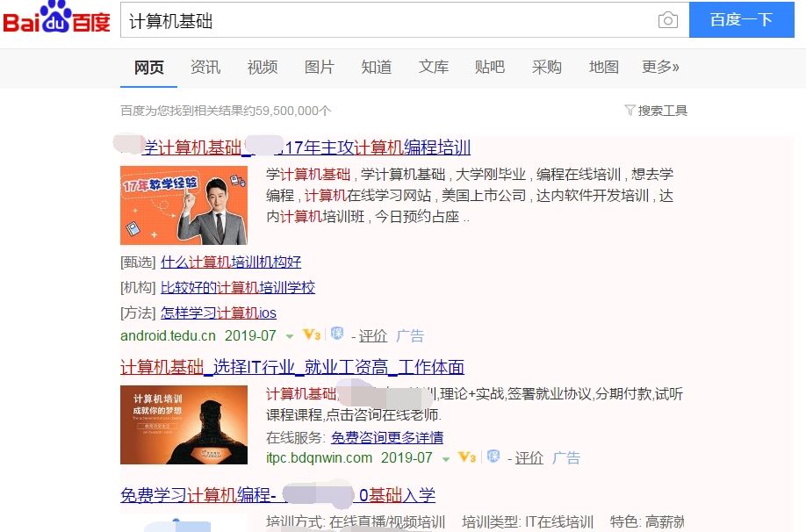Open link 什么计算机培训机构好
The image size is (806, 532).
tap(231, 262)
